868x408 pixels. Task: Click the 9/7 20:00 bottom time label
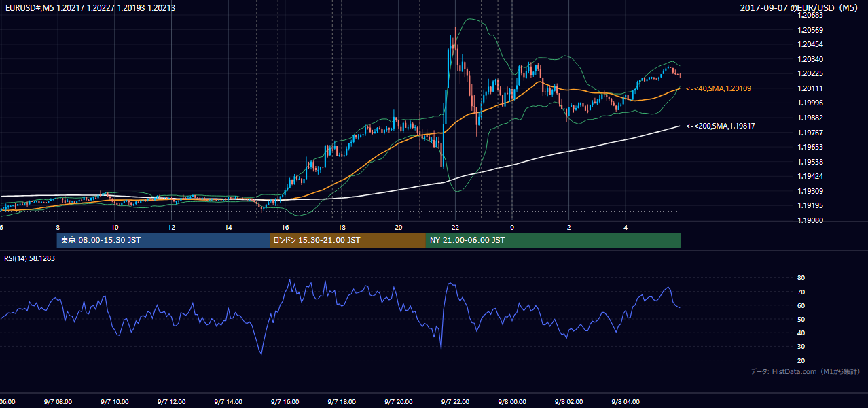tap(398, 402)
